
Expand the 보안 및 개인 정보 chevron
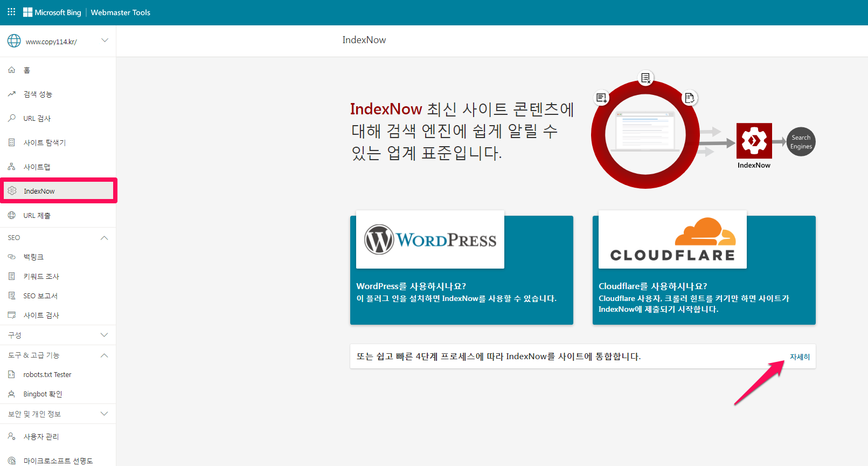[x=105, y=414]
